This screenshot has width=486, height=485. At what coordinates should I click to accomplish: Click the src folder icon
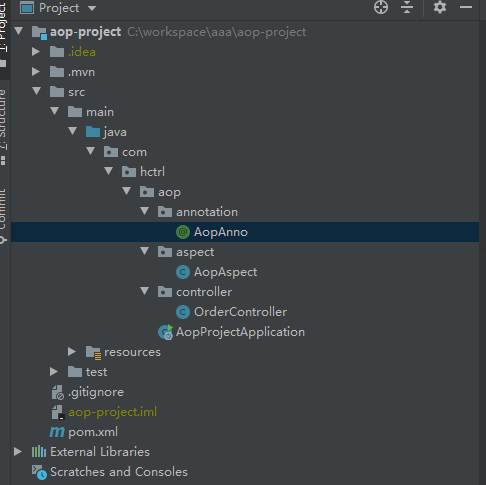pos(57,92)
